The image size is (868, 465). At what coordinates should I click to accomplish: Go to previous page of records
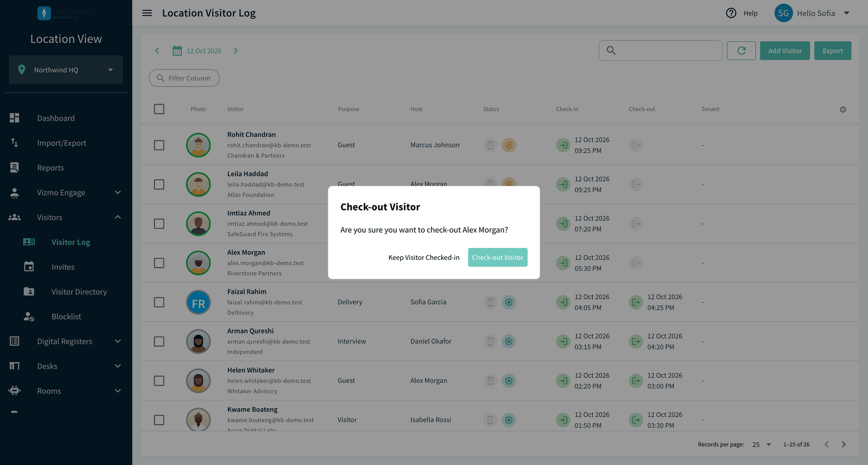coord(826,444)
